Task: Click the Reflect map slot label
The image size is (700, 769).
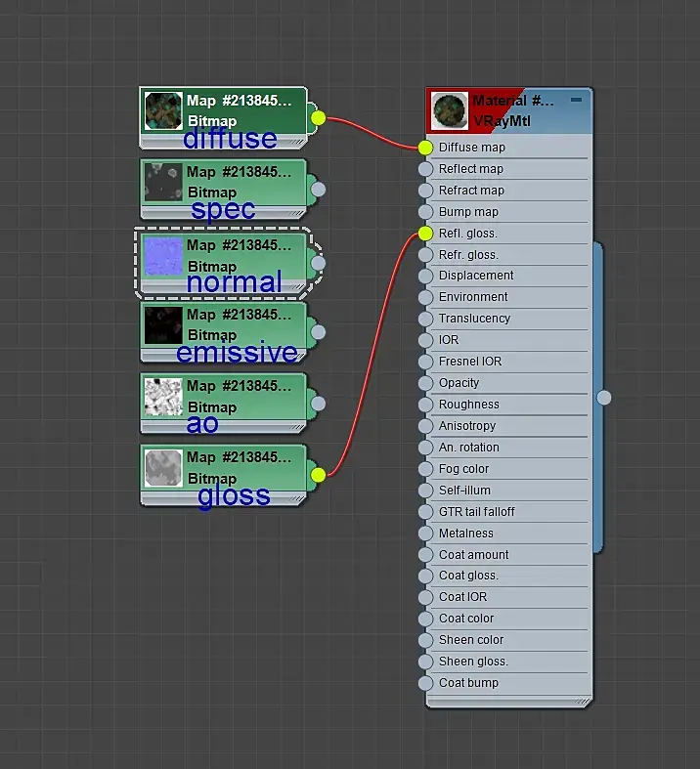Action: coord(471,169)
